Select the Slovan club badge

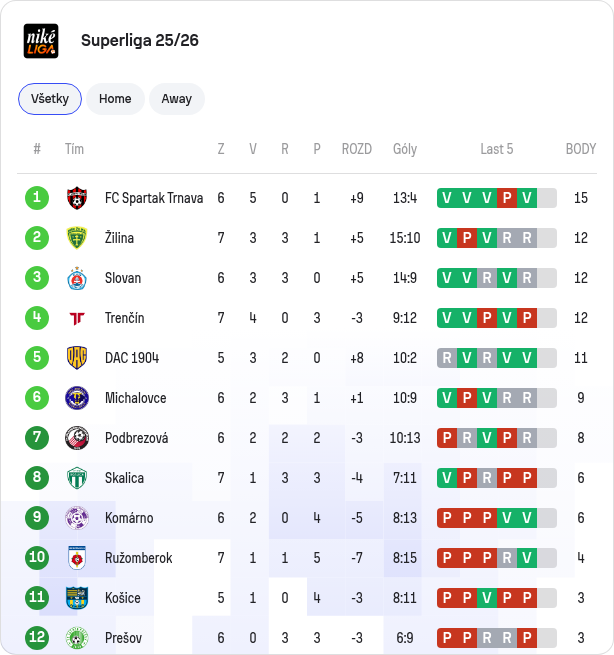tap(77, 278)
